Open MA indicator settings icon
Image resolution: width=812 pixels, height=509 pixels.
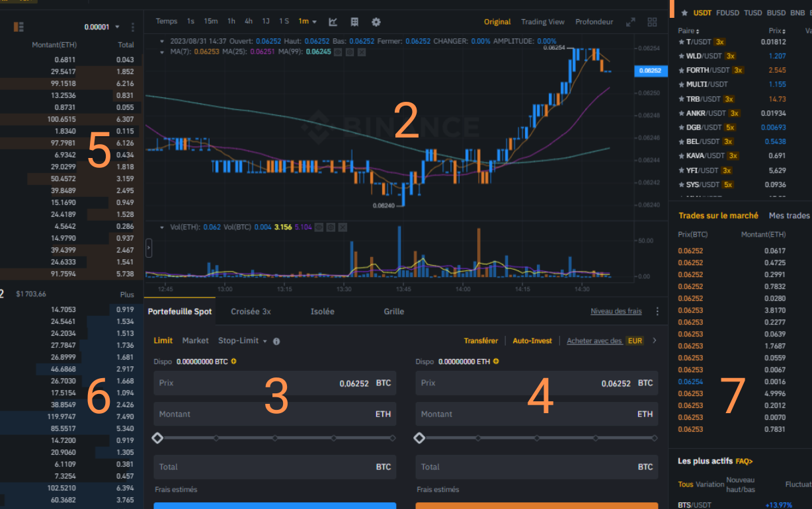click(350, 52)
